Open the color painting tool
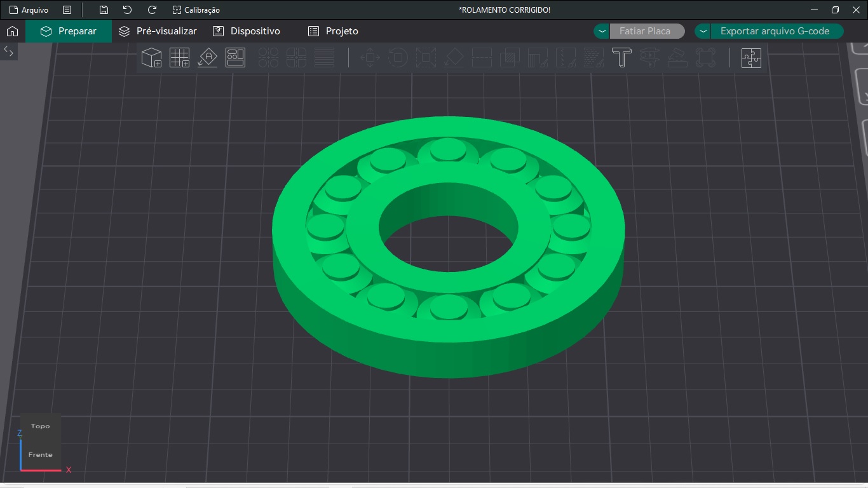This screenshot has height=488, width=868. coord(593,58)
